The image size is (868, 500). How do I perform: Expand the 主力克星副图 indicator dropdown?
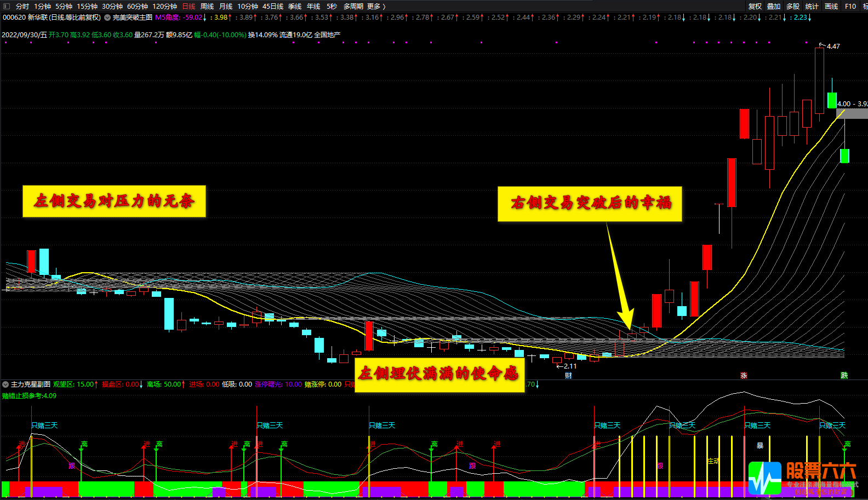click(x=5, y=384)
